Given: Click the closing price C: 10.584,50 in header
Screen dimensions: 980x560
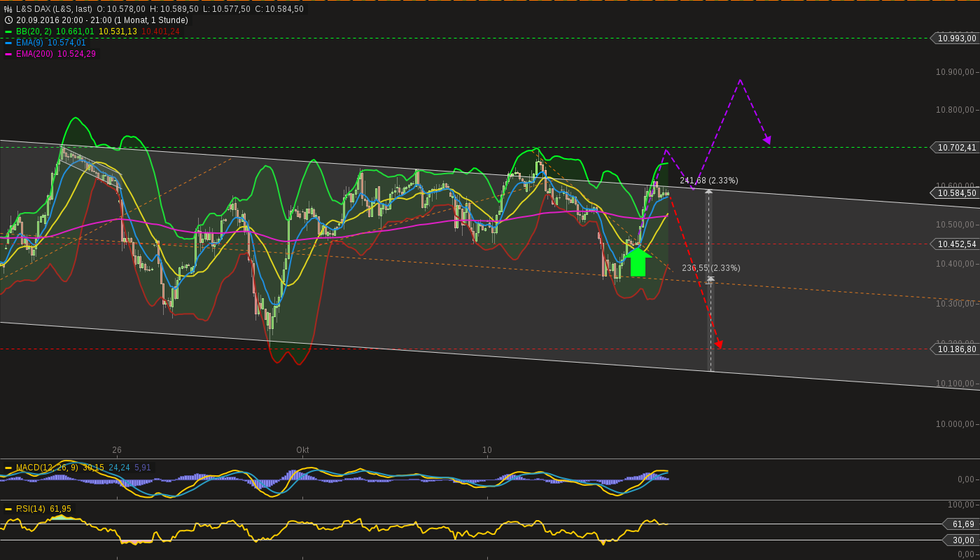Looking at the screenshot, I should 279,9.
